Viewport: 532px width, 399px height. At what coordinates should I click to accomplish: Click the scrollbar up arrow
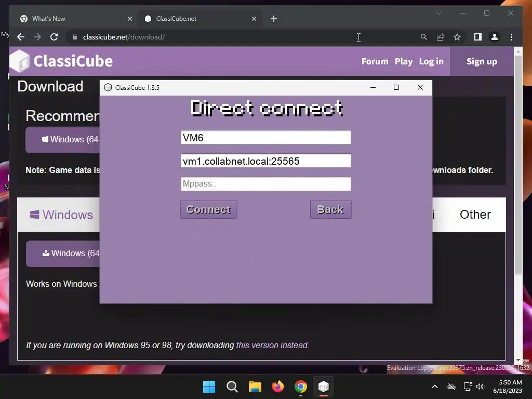(518, 51)
